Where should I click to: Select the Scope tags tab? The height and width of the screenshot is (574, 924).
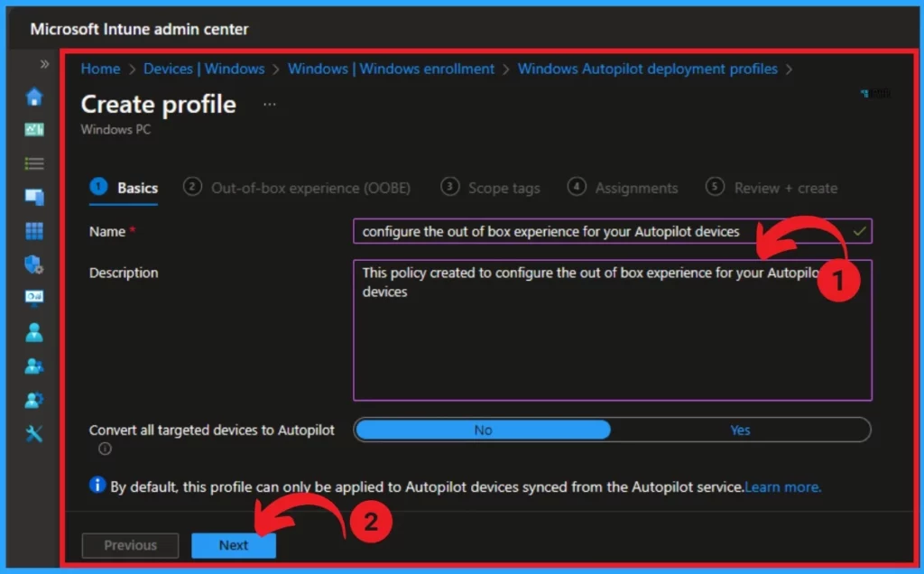pos(490,188)
